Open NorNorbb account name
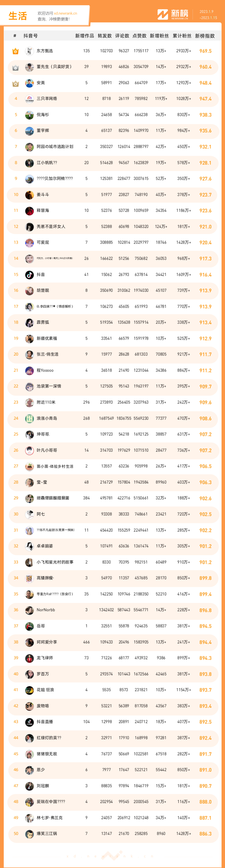 coord(46,610)
